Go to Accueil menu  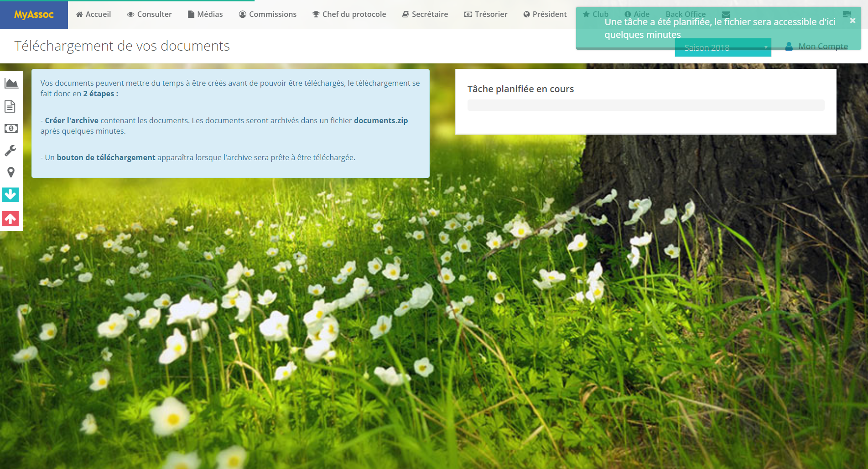[x=94, y=14]
